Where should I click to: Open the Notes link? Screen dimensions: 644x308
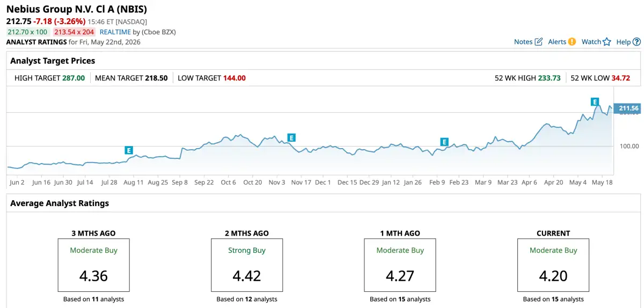click(x=523, y=42)
